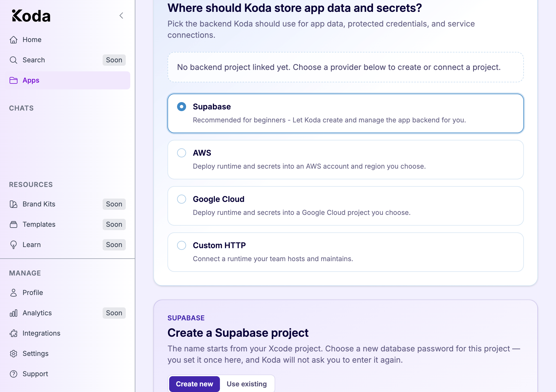The width and height of the screenshot is (556, 392).
Task: Click 'Connect a runtime your team hosts' text
Action: (273, 259)
